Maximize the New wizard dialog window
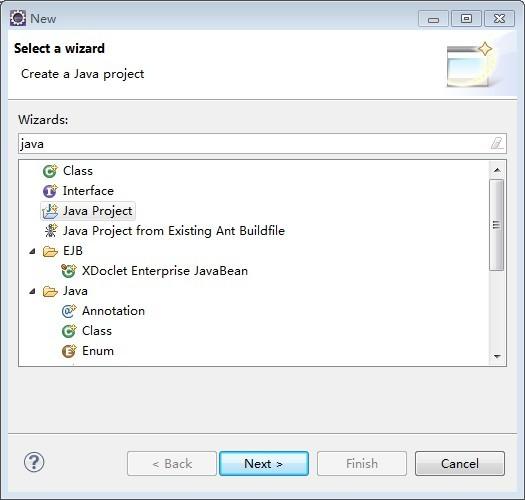 tap(466, 18)
